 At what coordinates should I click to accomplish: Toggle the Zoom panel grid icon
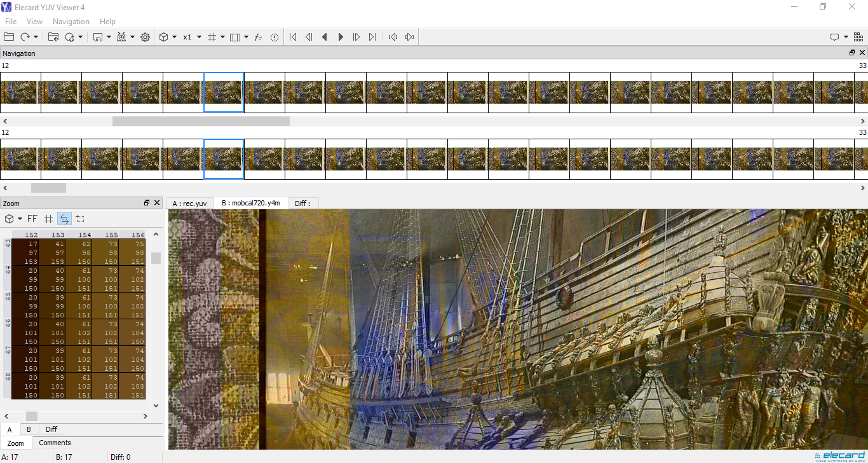coord(48,219)
